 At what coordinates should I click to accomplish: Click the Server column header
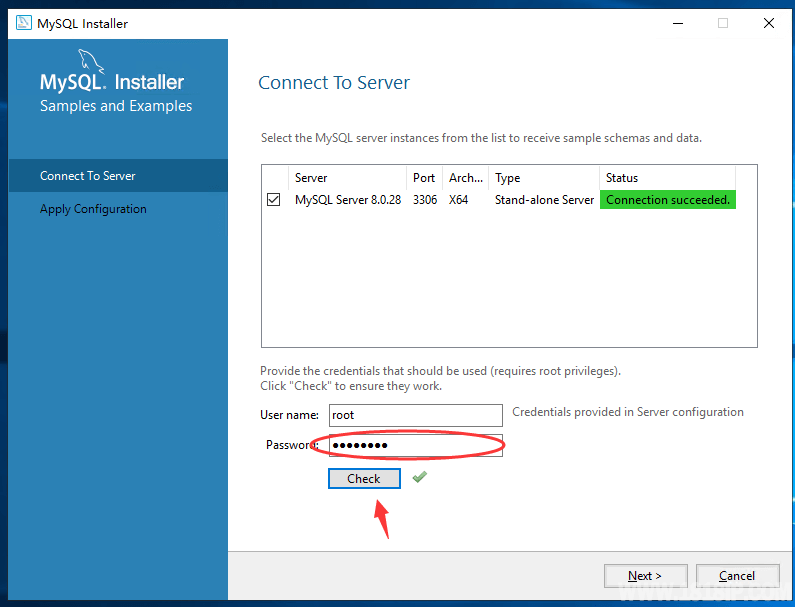pos(347,178)
